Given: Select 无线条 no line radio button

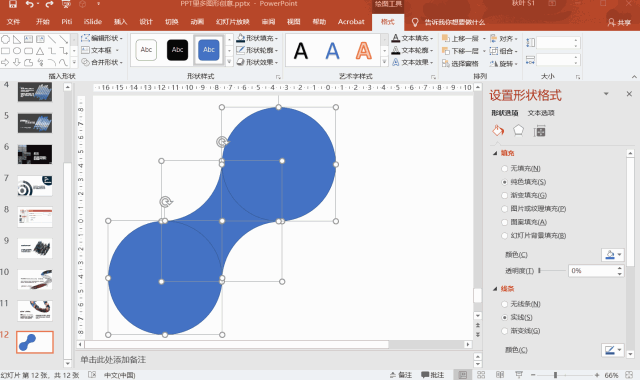Looking at the screenshot, I should (x=504, y=304).
